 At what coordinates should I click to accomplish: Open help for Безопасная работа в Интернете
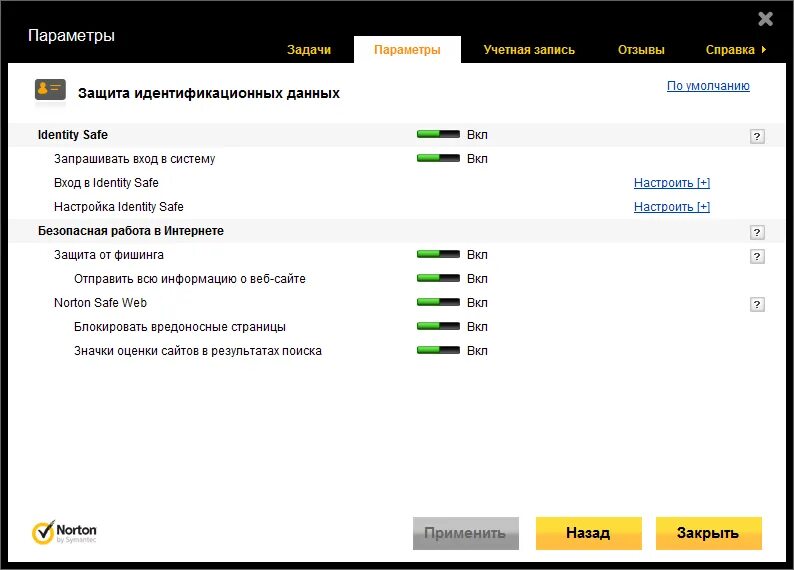point(757,232)
